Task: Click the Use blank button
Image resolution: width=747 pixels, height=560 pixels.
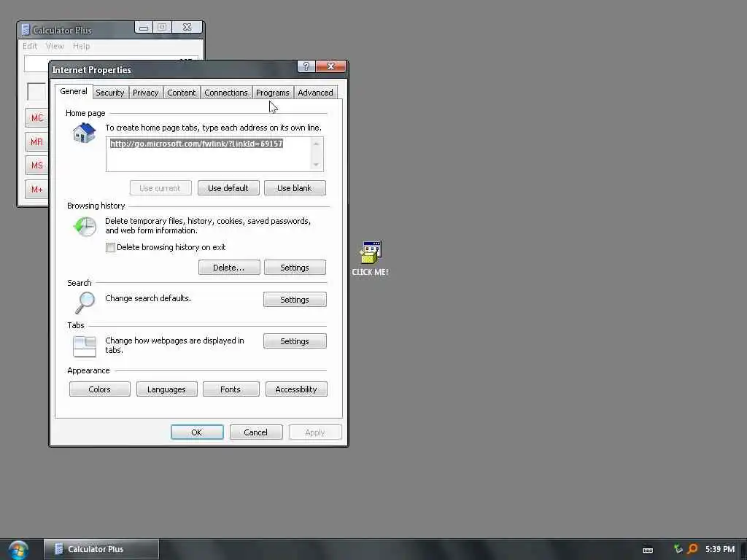Action: pyautogui.click(x=295, y=188)
